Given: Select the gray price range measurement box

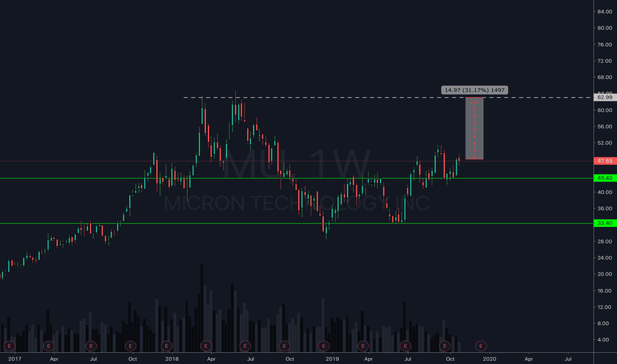Looking at the screenshot, I should point(475,128).
